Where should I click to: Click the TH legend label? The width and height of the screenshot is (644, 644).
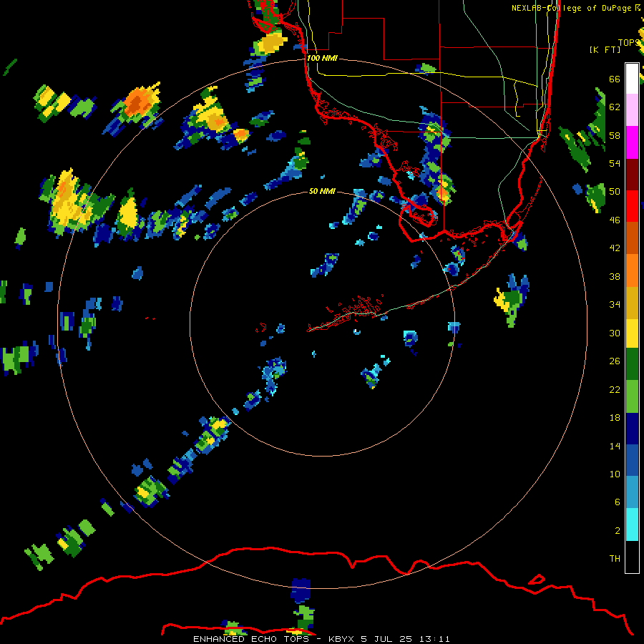pyautogui.click(x=615, y=558)
